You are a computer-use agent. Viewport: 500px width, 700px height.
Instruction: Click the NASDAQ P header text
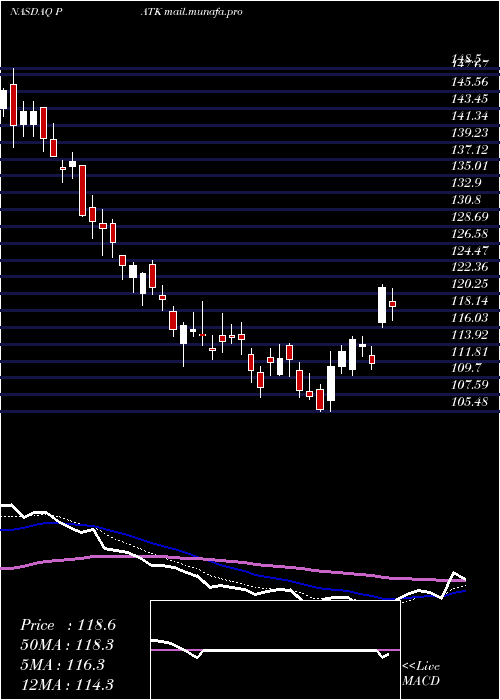36,12
